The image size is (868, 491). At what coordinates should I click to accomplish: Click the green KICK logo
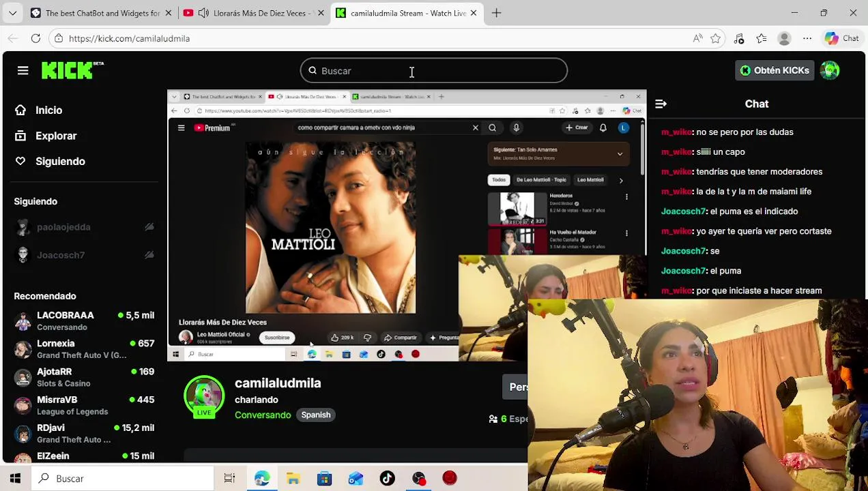(67, 70)
